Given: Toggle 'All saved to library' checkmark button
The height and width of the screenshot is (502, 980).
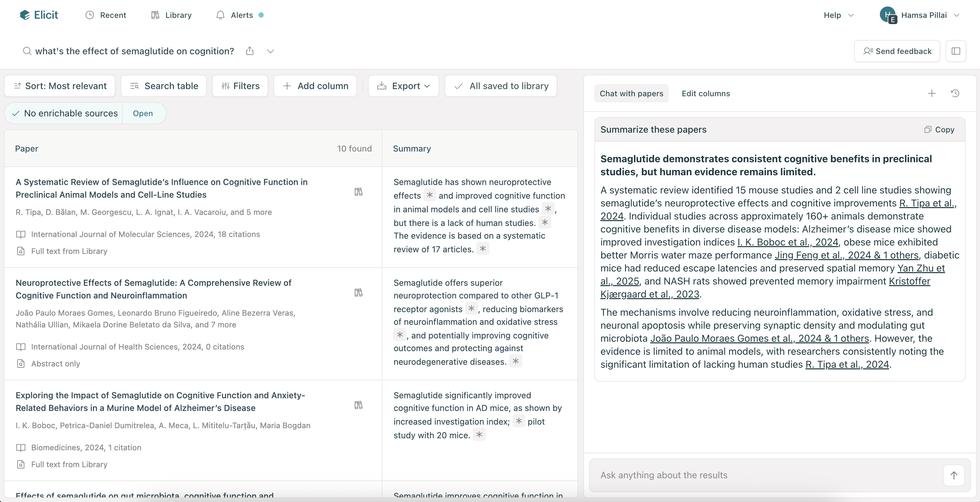Looking at the screenshot, I should [501, 86].
